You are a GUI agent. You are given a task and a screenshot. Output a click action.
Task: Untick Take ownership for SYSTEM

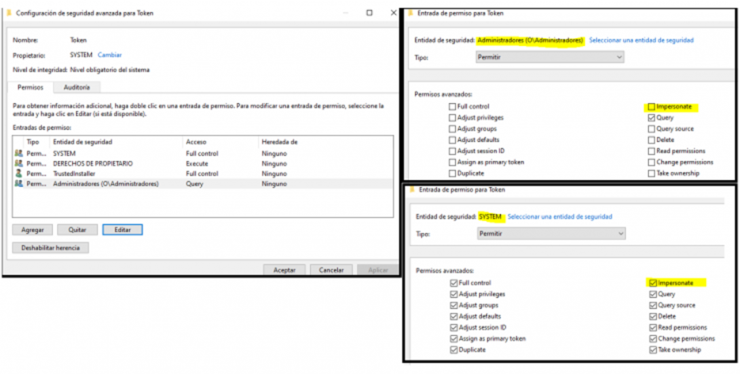(653, 350)
